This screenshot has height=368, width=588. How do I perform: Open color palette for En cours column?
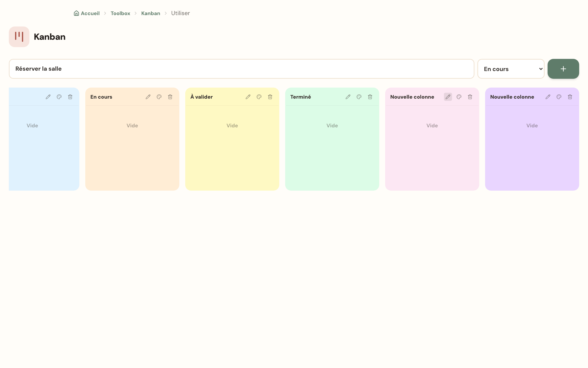(159, 97)
